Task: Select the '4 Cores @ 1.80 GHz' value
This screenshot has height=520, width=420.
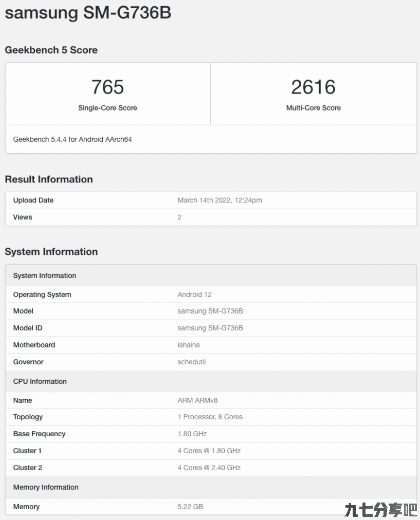Action: [x=209, y=451]
